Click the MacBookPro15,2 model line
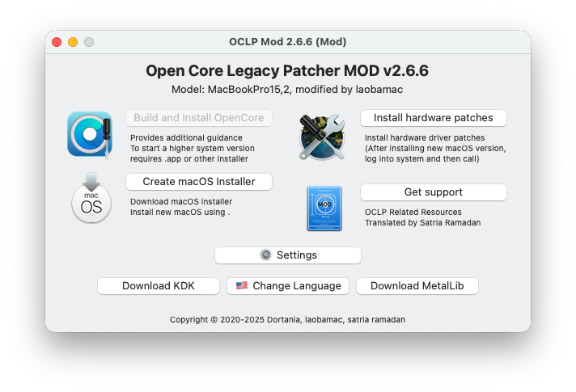The height and width of the screenshot is (392, 576). (x=287, y=90)
